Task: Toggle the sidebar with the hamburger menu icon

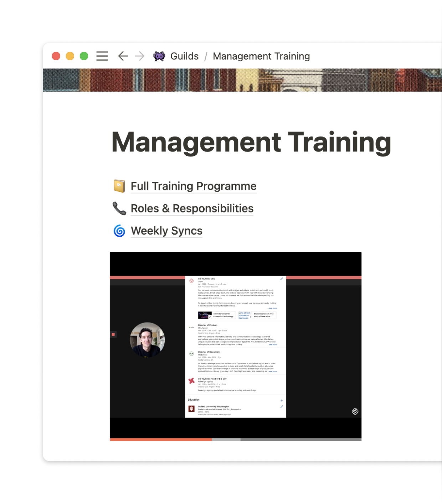Action: tap(102, 56)
